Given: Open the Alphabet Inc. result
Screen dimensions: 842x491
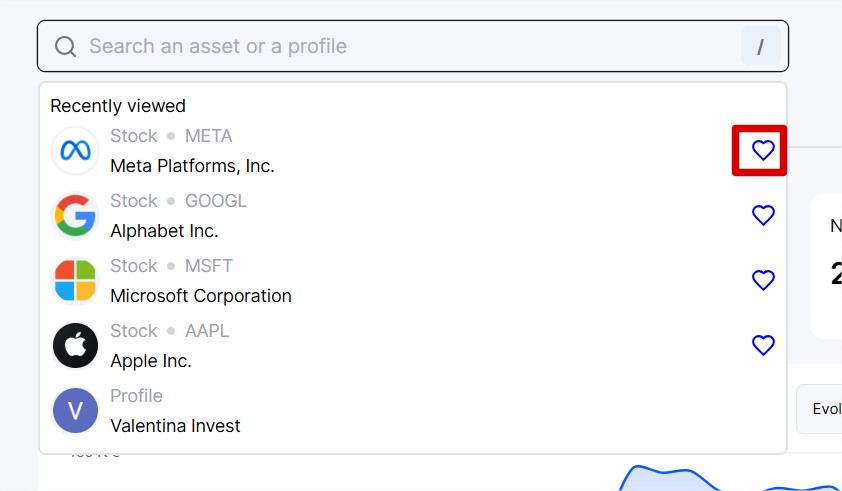Looking at the screenshot, I should tap(412, 216).
